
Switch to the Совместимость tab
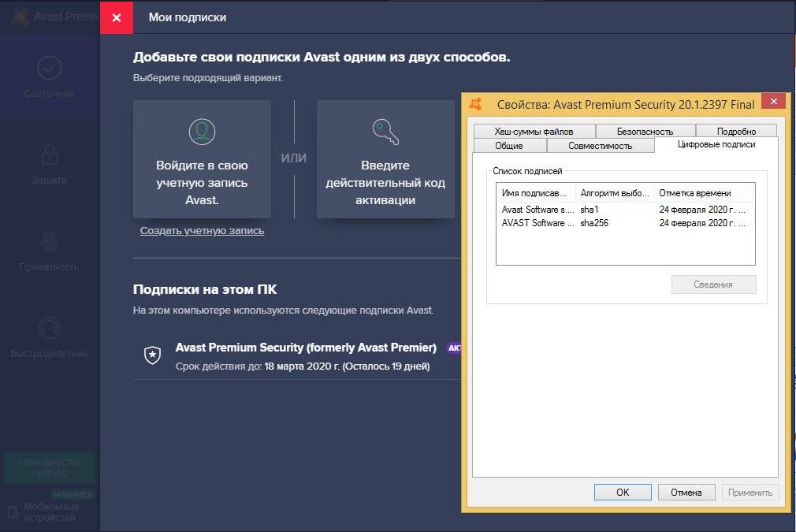point(600,145)
